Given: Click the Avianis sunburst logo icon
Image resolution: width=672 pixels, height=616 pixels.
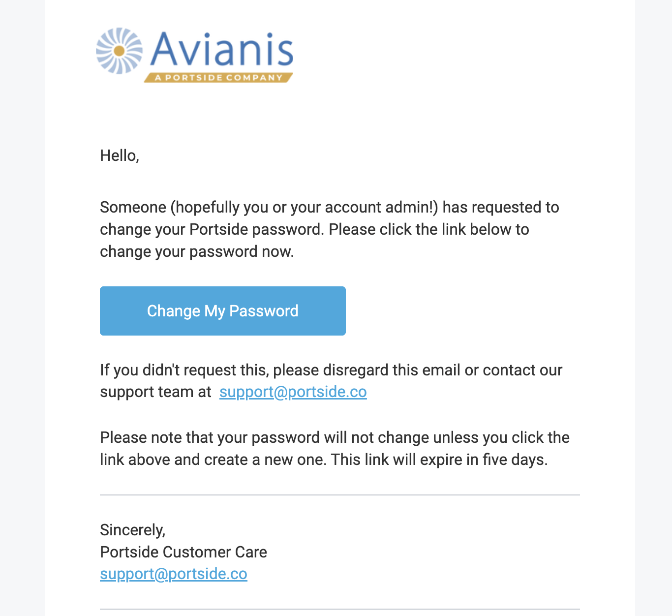Looking at the screenshot, I should tap(119, 51).
